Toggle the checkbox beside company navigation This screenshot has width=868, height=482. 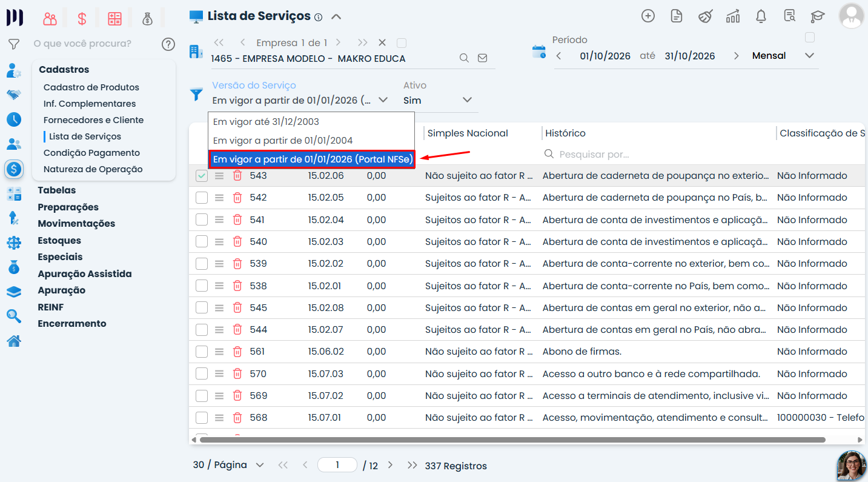401,43
